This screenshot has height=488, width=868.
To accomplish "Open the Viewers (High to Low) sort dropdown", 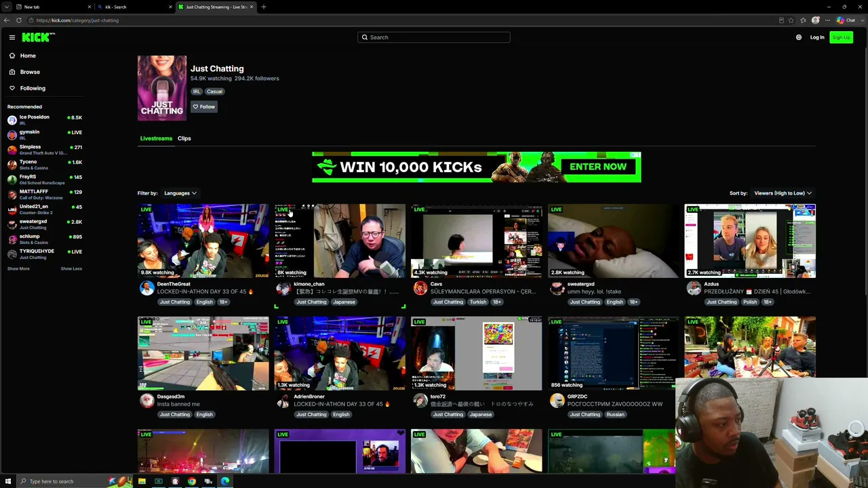I will [x=783, y=193].
